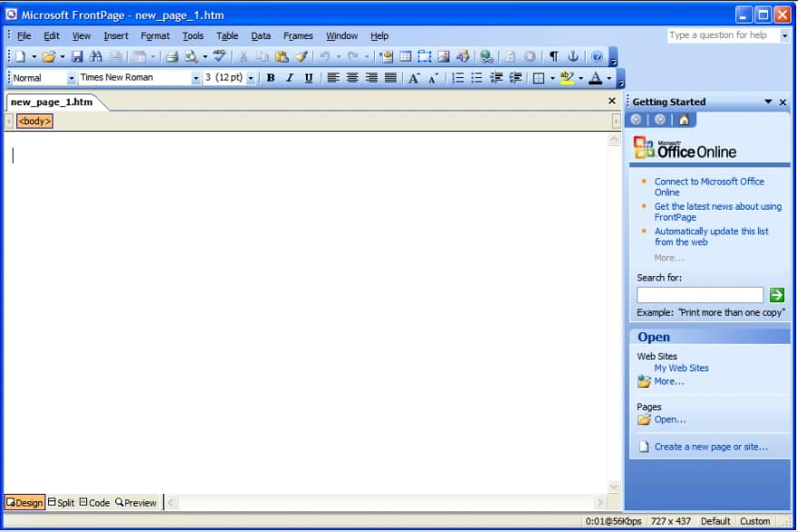Toggle bold formatting
Screen dimensions: 798x532
click(269, 78)
